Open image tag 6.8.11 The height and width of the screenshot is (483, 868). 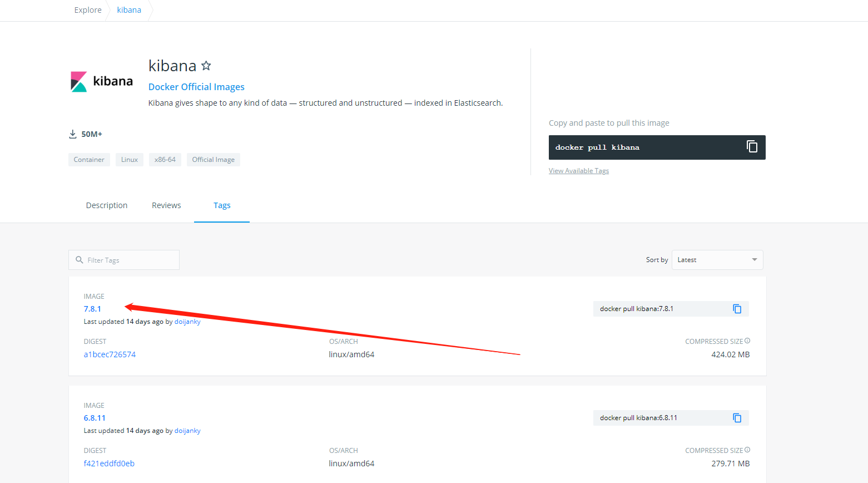pyautogui.click(x=95, y=418)
